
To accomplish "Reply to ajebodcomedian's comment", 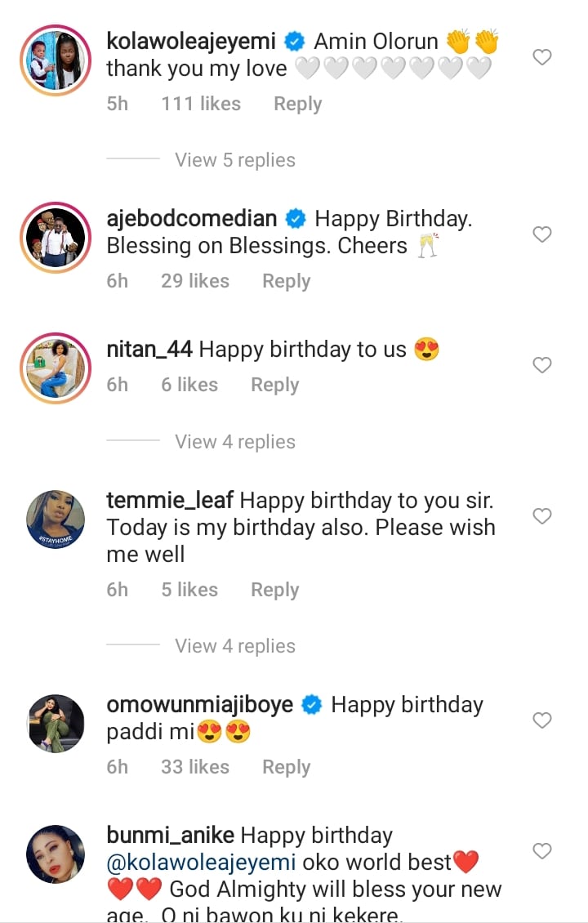I will pyautogui.click(x=286, y=281).
